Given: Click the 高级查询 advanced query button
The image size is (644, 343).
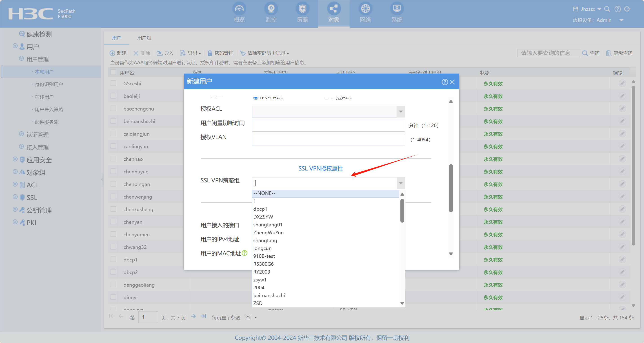Looking at the screenshot, I should (x=619, y=53).
